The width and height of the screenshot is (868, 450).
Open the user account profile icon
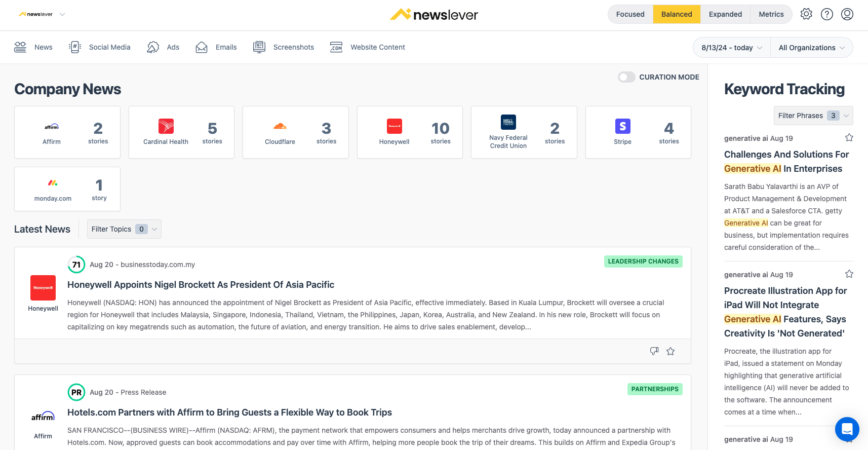847,14
